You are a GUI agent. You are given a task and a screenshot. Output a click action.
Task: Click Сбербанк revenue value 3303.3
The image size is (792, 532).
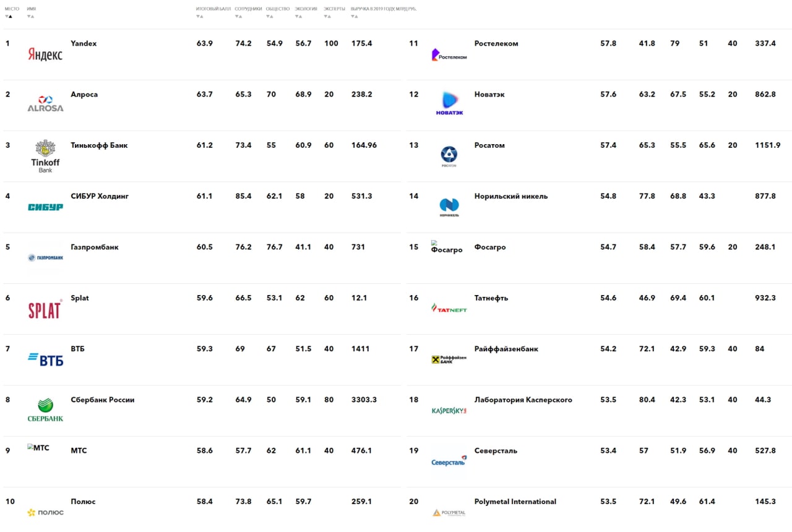click(x=364, y=400)
